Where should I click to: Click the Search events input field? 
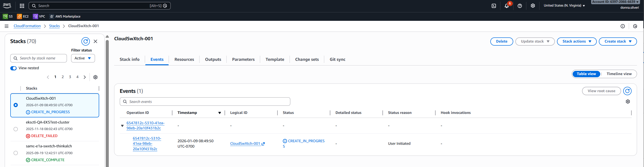[205, 102]
